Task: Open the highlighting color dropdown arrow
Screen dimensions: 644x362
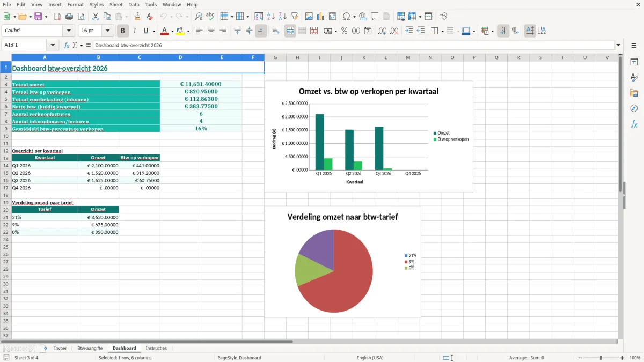Action: [188, 31]
